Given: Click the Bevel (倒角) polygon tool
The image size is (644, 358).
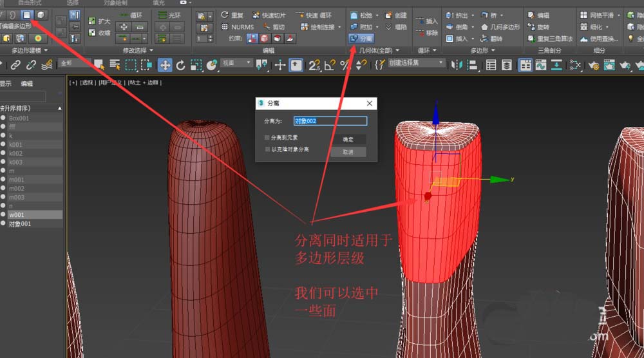Looking at the screenshot, I should tap(457, 26).
